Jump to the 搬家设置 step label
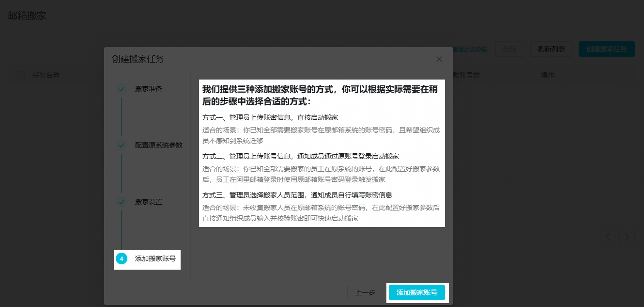 pos(148,202)
